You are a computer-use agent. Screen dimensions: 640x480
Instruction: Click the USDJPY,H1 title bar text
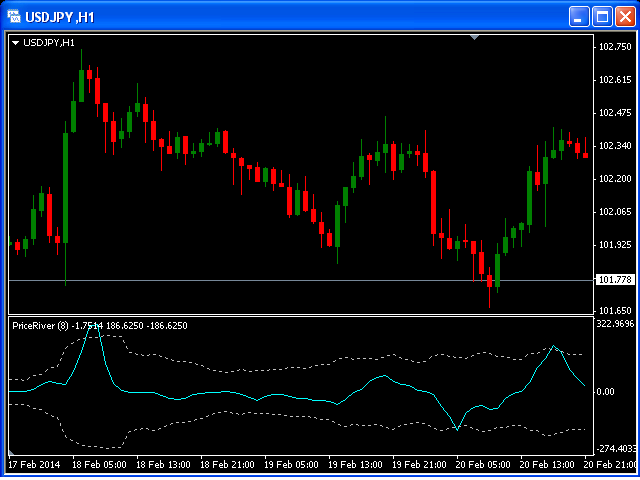click(x=60, y=17)
